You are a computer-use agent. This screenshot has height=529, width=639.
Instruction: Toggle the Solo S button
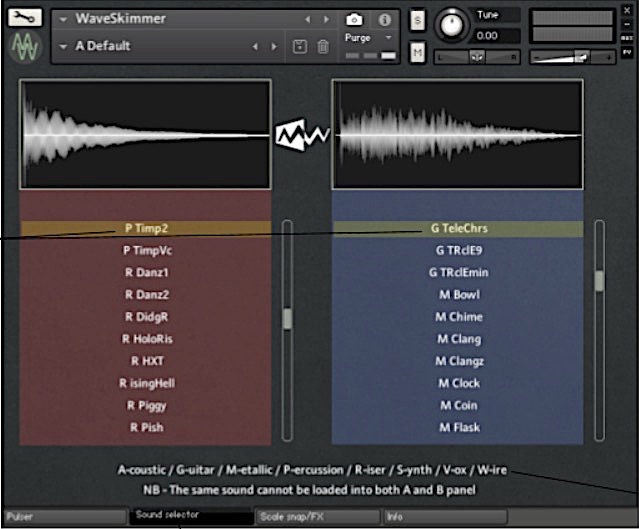coord(417,20)
